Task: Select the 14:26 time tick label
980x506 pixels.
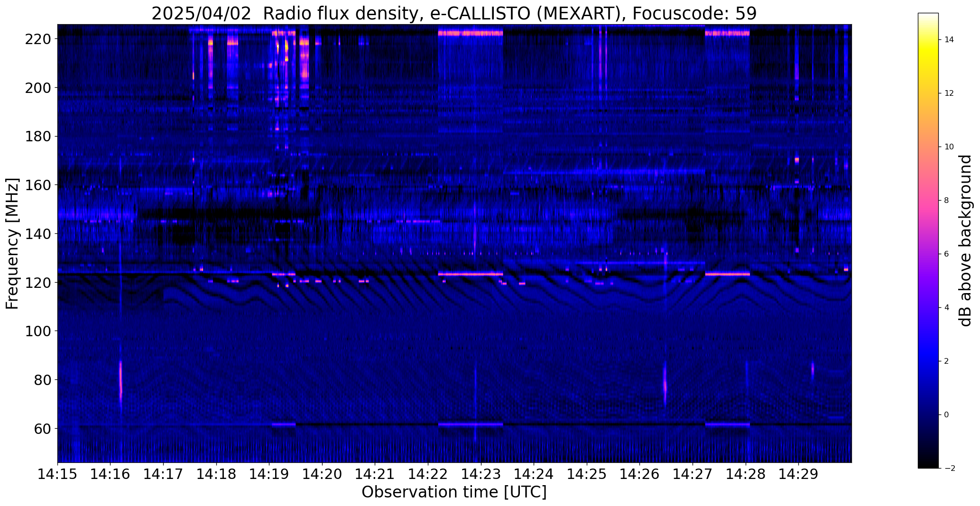Action: click(x=640, y=474)
